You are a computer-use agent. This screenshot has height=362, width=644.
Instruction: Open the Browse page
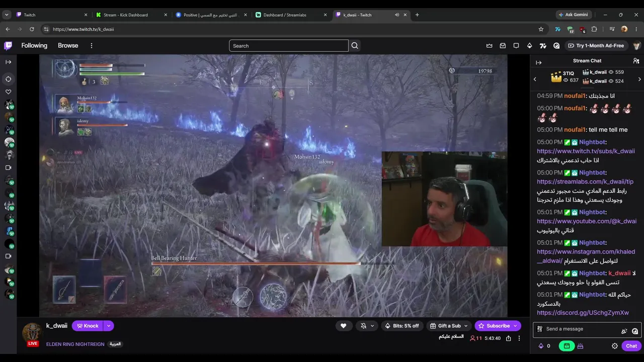point(68,46)
